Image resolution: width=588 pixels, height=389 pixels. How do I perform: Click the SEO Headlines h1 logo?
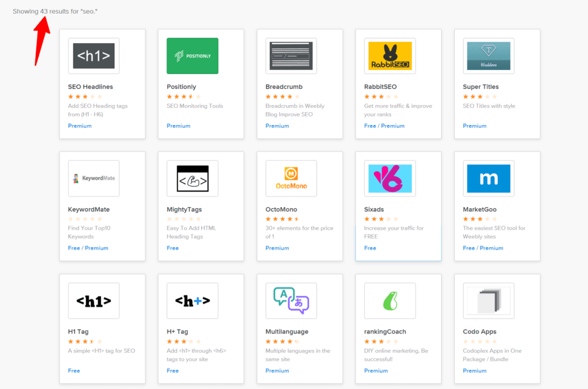[x=94, y=55]
